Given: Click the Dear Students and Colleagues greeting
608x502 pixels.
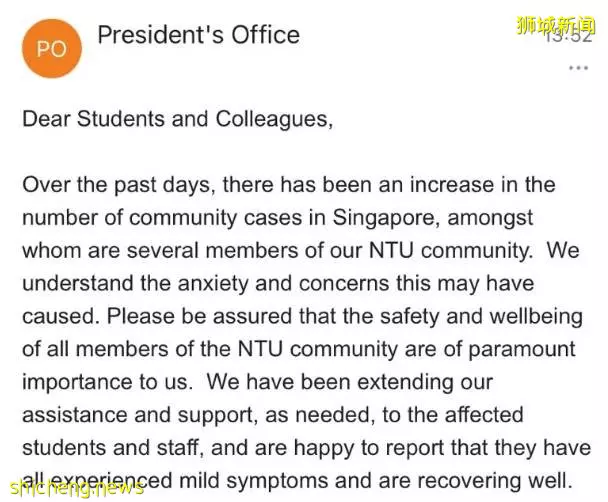Looking at the screenshot, I should (178, 119).
